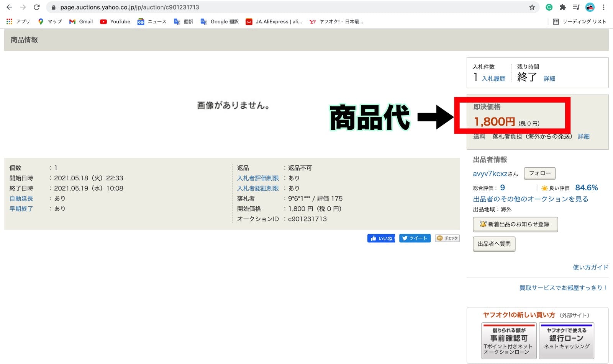Open the reading list panel
The image size is (613, 364).
[579, 22]
